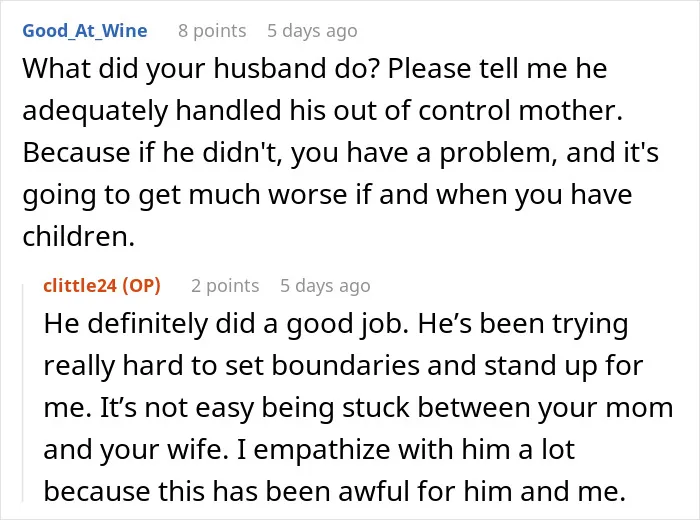This screenshot has width=700, height=520.
Task: Select the '8 points' score label
Action: tap(212, 31)
